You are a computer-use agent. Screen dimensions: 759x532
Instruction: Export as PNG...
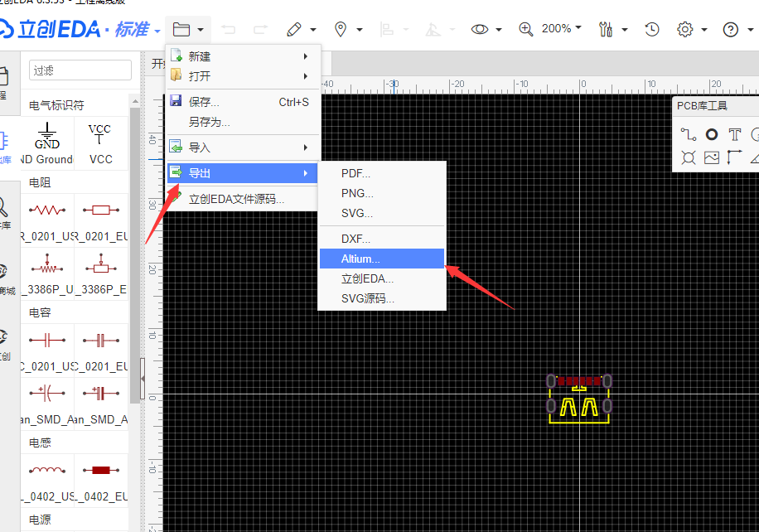(x=382, y=193)
